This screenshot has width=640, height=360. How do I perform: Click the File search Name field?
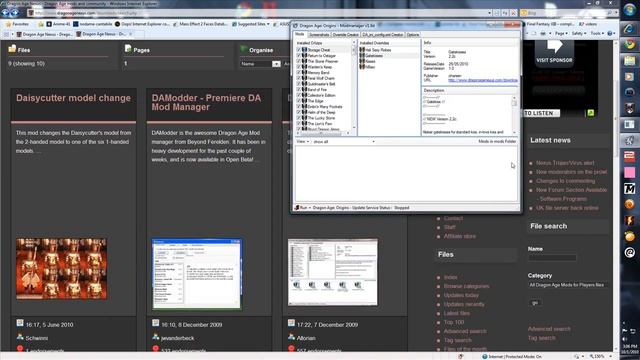point(552,258)
